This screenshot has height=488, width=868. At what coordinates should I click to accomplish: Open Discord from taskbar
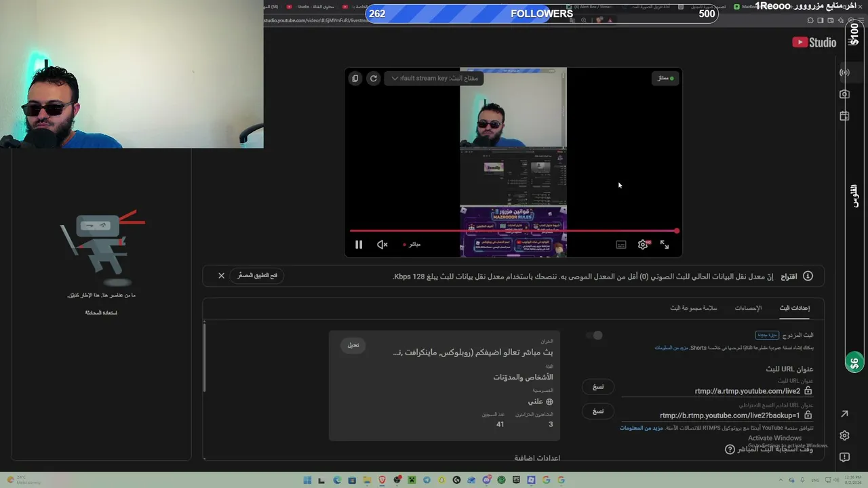coord(486,480)
